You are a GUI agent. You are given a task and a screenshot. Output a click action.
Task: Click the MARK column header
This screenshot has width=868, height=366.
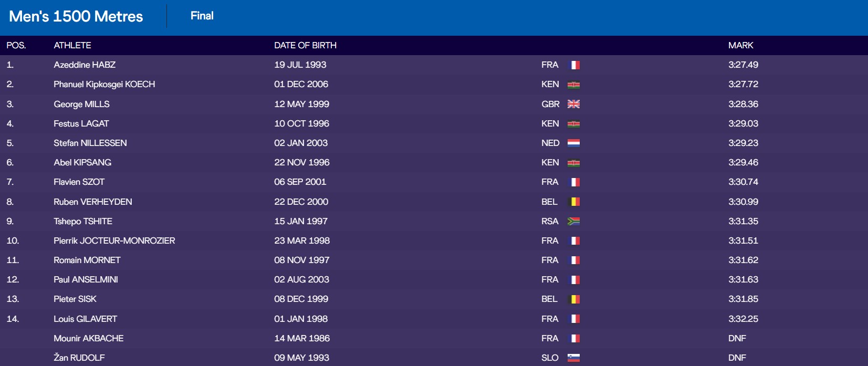[x=741, y=45]
